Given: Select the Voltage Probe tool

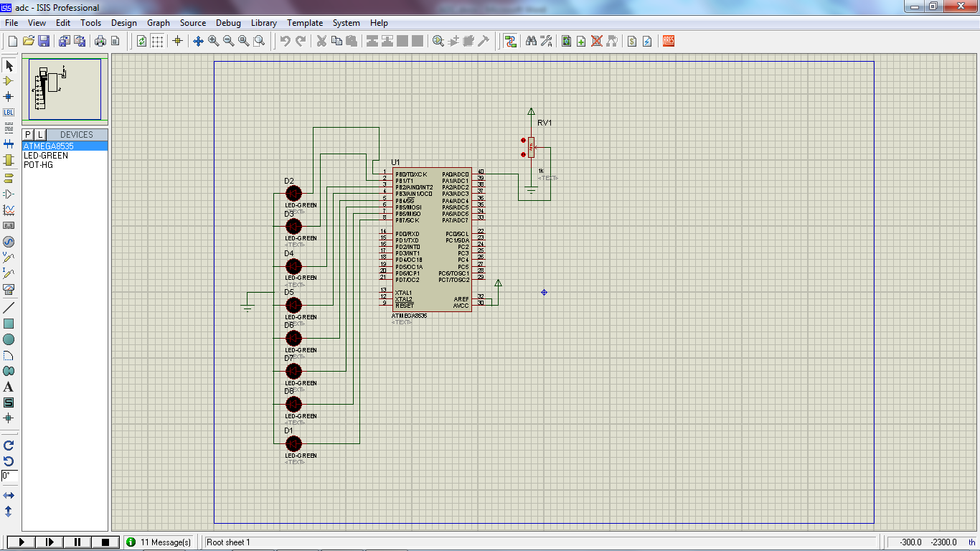Looking at the screenshot, I should click(9, 258).
